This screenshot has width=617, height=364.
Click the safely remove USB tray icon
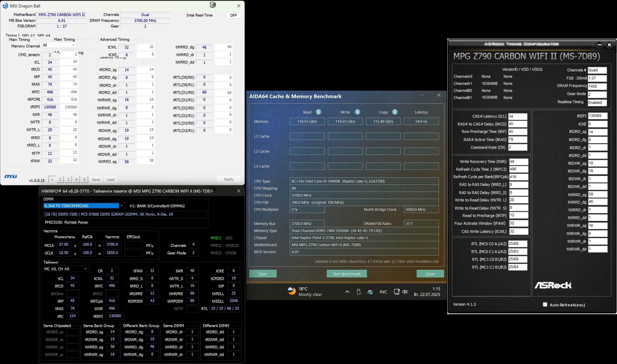click(359, 292)
